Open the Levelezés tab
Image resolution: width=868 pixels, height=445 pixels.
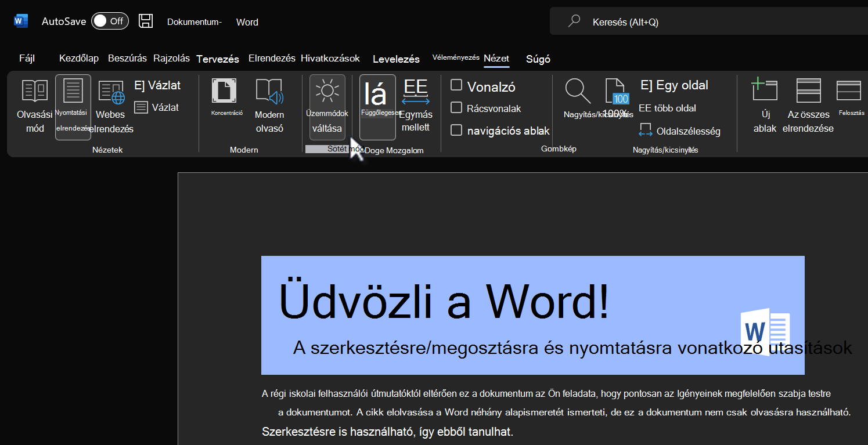[396, 59]
